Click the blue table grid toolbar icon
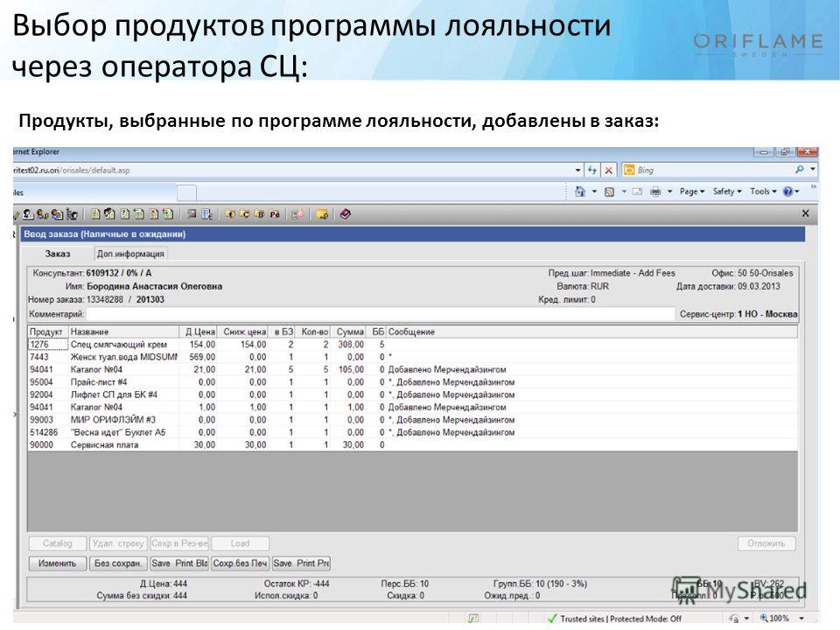840x630 pixels. [207, 214]
